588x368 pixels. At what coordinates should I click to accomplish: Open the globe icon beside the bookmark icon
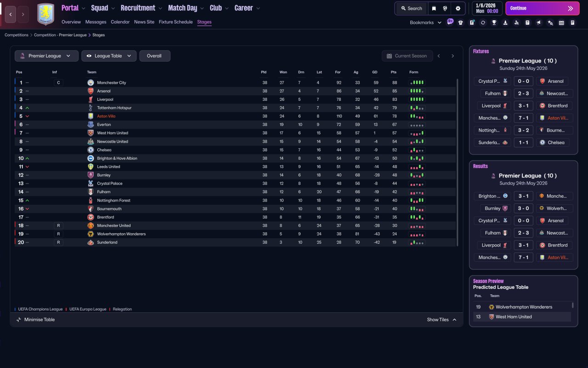[x=445, y=8]
